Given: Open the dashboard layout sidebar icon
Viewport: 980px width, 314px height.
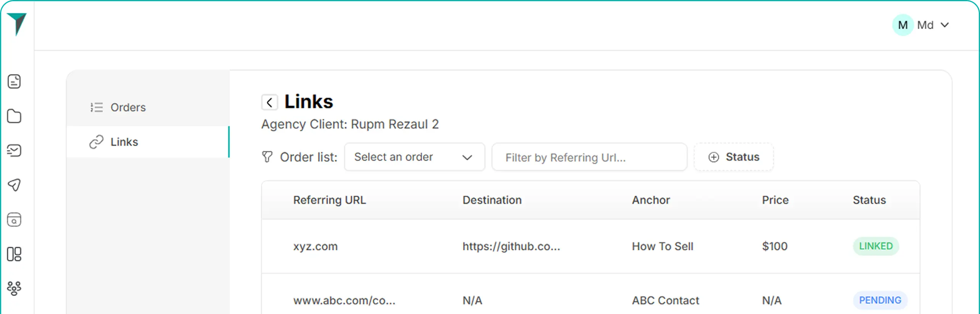Looking at the screenshot, I should coord(14,254).
